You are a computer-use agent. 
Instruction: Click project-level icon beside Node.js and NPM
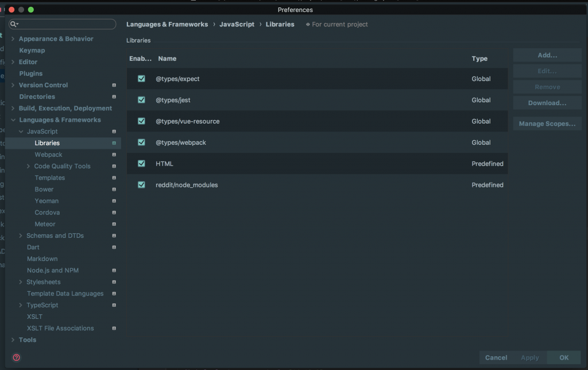click(x=114, y=271)
